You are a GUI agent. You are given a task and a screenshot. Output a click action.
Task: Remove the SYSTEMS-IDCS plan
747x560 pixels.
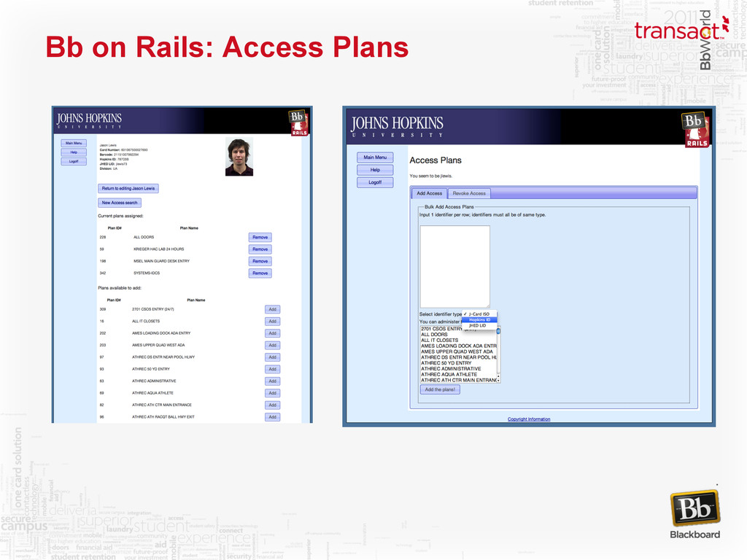(x=260, y=273)
